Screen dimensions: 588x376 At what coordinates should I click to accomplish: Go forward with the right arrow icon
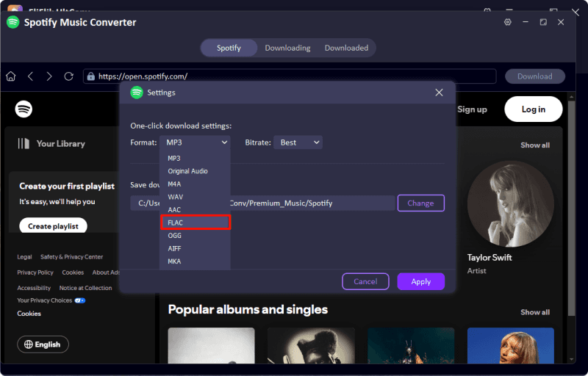coord(49,76)
